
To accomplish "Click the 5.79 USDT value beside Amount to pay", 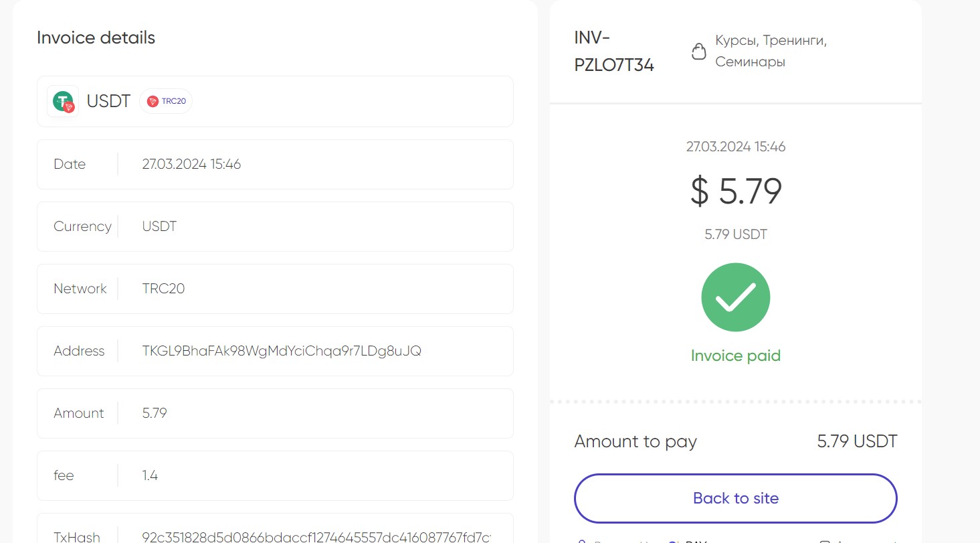I will pos(858,441).
